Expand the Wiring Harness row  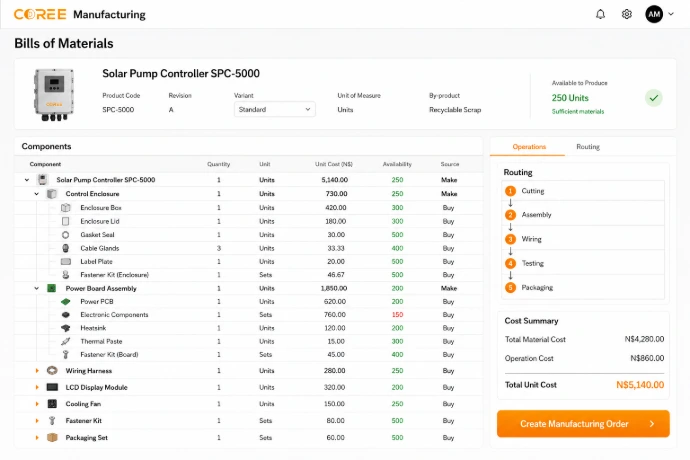(37, 371)
